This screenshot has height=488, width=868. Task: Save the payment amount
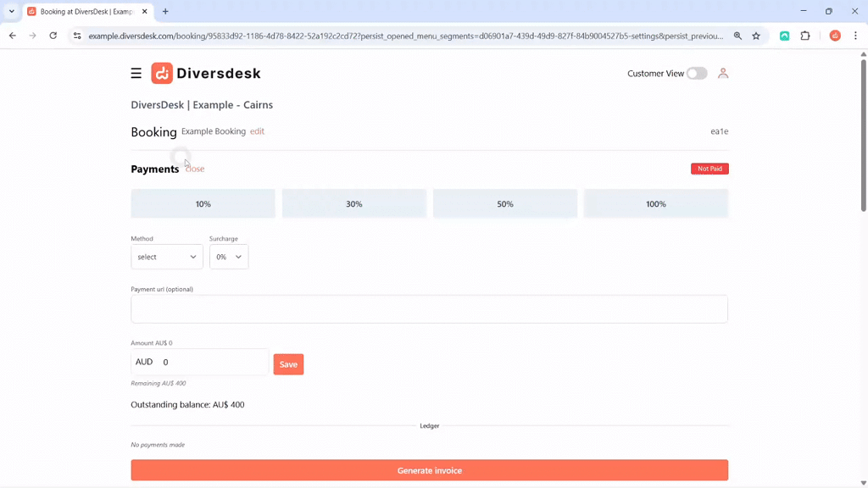288,364
